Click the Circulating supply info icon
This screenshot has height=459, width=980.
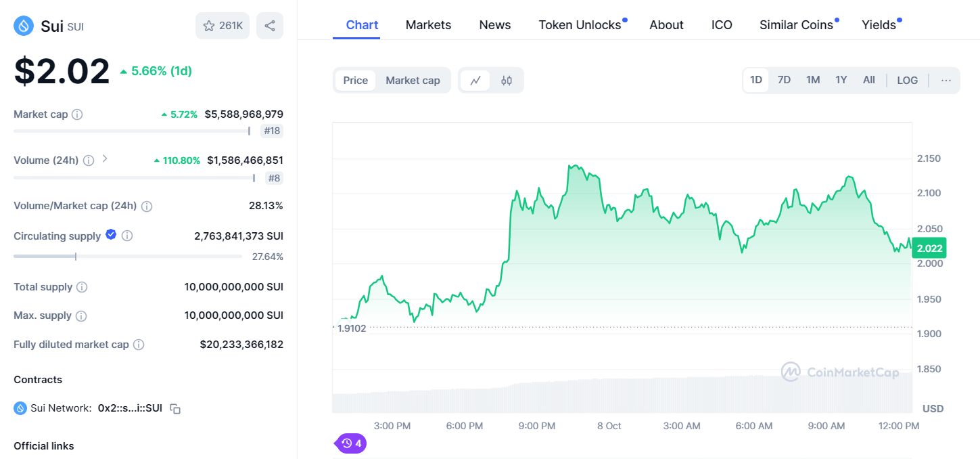coord(126,236)
